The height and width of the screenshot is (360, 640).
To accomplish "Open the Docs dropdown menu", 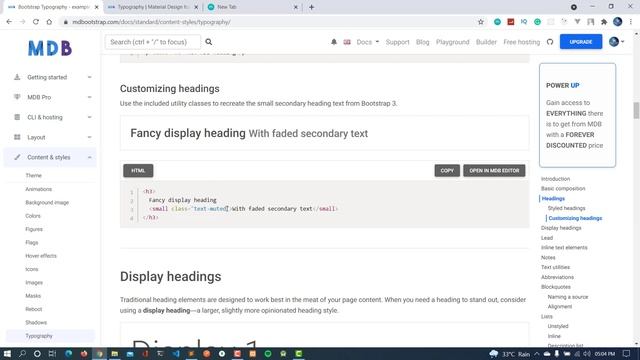I will coord(367,42).
